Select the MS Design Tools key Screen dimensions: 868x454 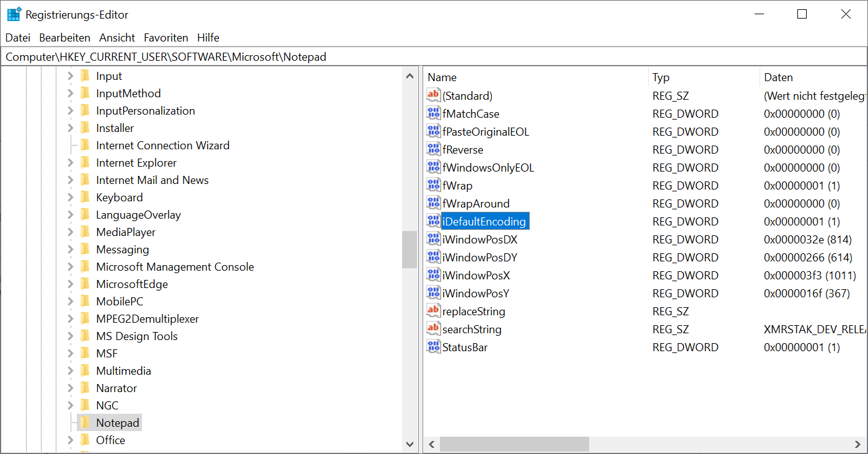pyautogui.click(x=137, y=336)
